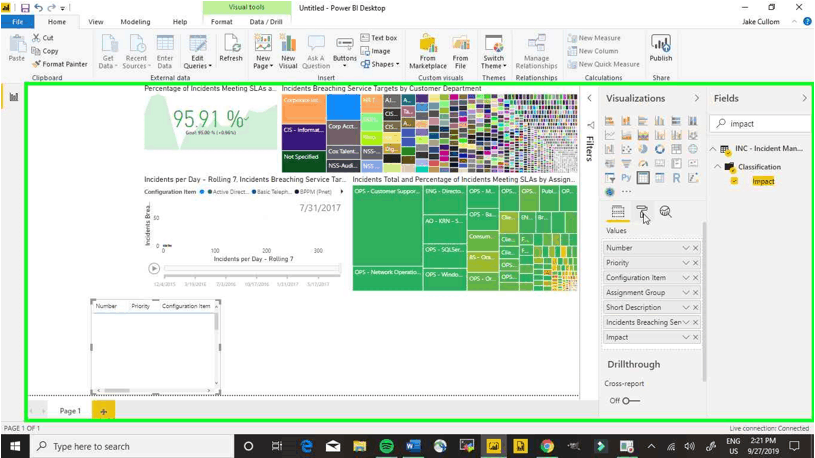Viewport: 815px width, 458px height.
Task: Click the Publish button
Action: pyautogui.click(x=661, y=48)
